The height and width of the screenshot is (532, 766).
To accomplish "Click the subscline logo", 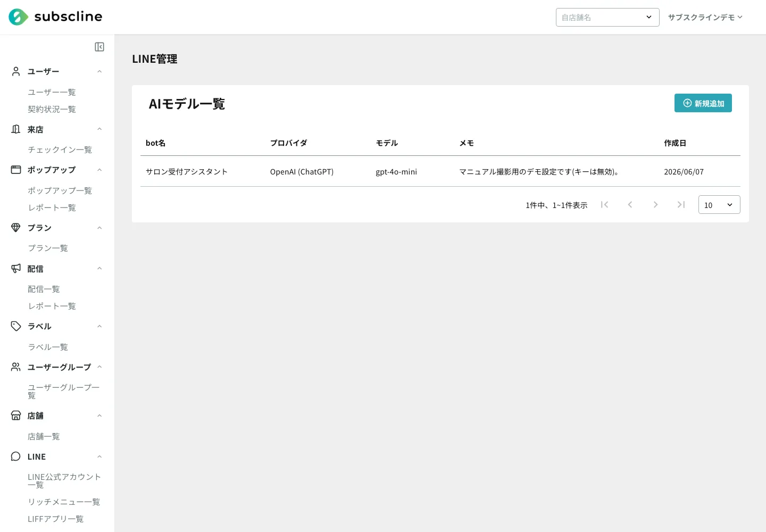I will tap(55, 17).
